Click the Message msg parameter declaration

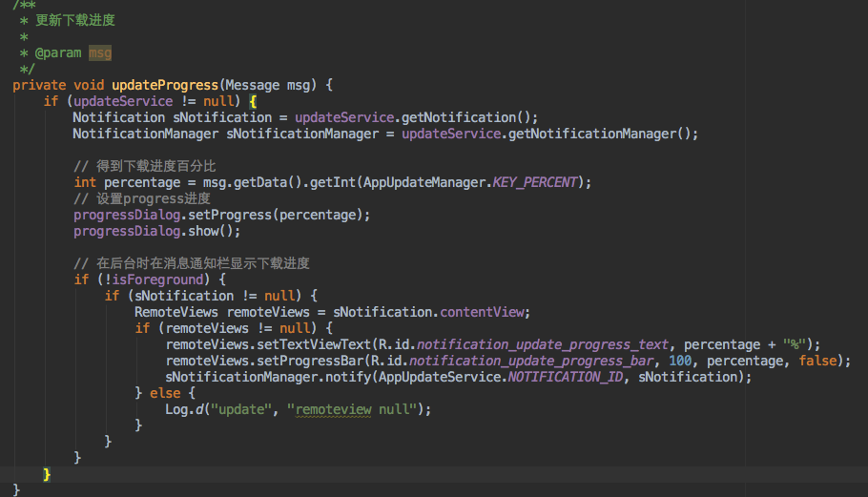[x=267, y=85]
